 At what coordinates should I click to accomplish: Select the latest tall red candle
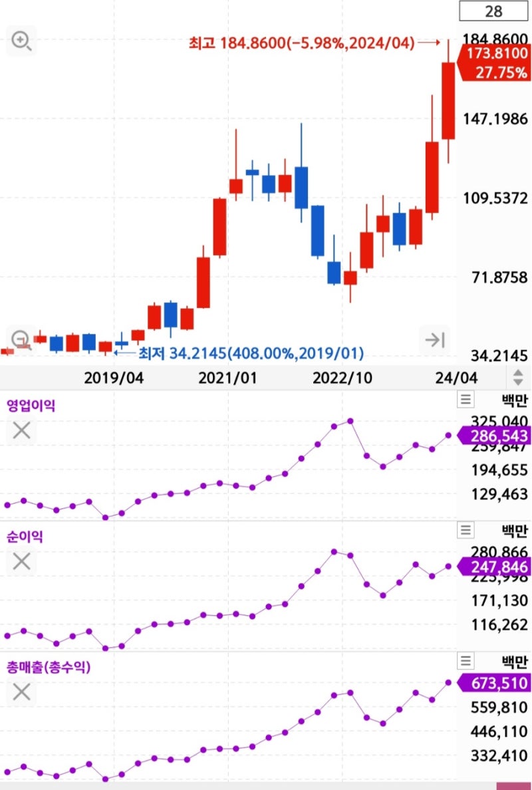(448, 101)
